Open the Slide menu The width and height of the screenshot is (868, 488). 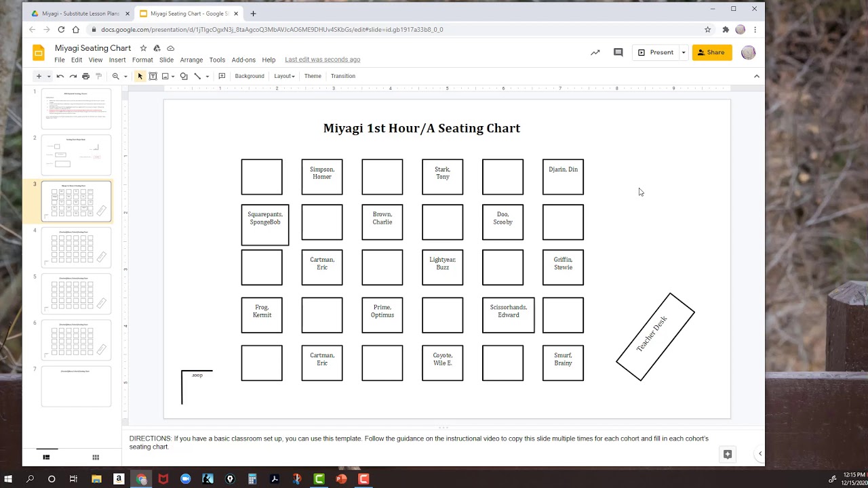(x=167, y=60)
